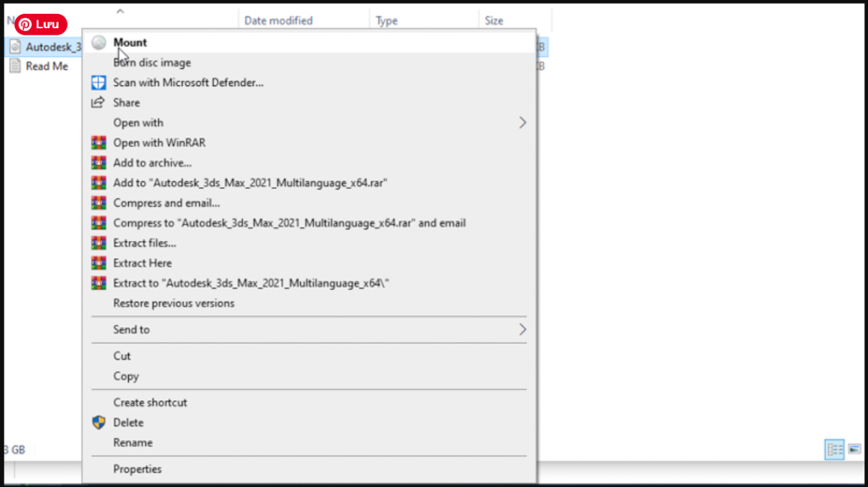Click WinRAR icon beside Extract Here
Image resolution: width=868 pixels, height=487 pixels.
pos(98,263)
